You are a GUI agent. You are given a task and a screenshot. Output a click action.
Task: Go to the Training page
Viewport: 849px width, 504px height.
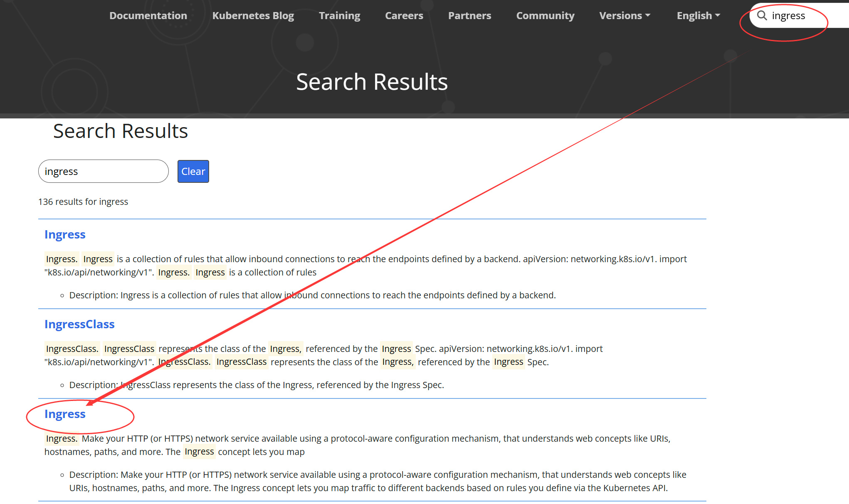pyautogui.click(x=339, y=15)
